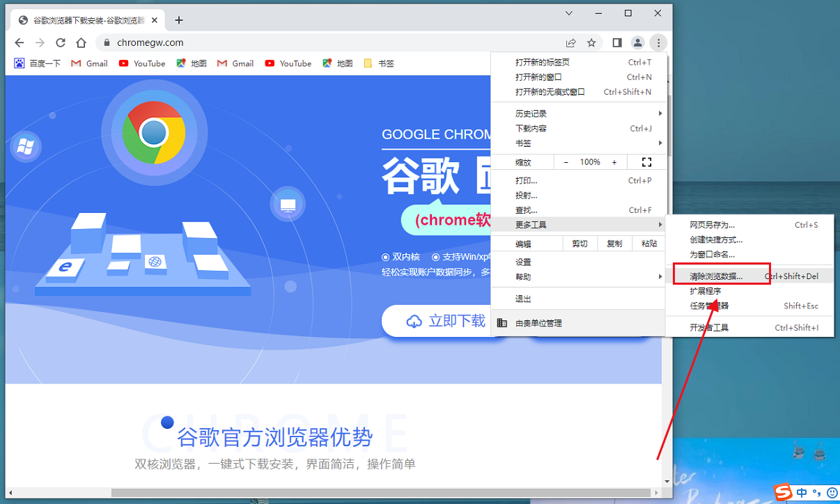Open the first 地图 bookmark
This screenshot has height=504, width=840.
click(x=192, y=63)
